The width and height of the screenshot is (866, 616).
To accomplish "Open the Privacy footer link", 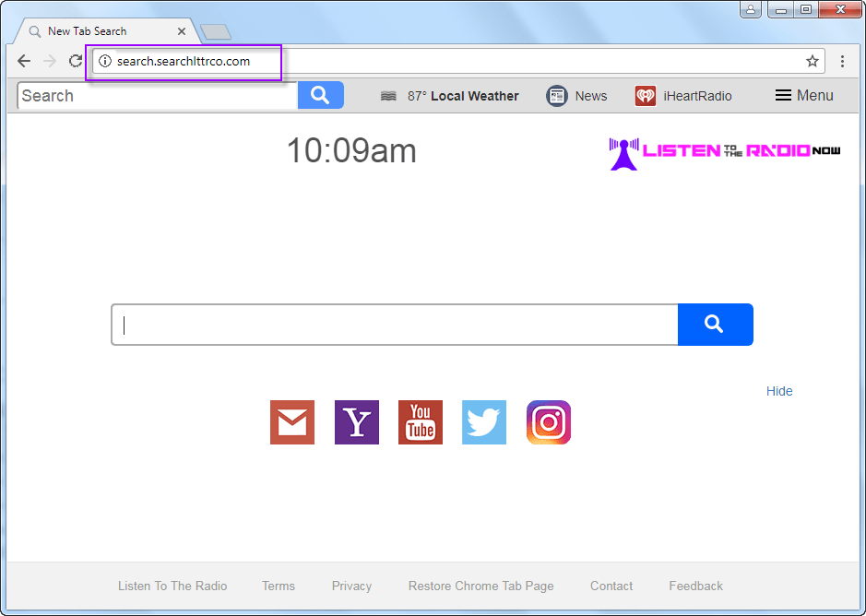I will 351,586.
